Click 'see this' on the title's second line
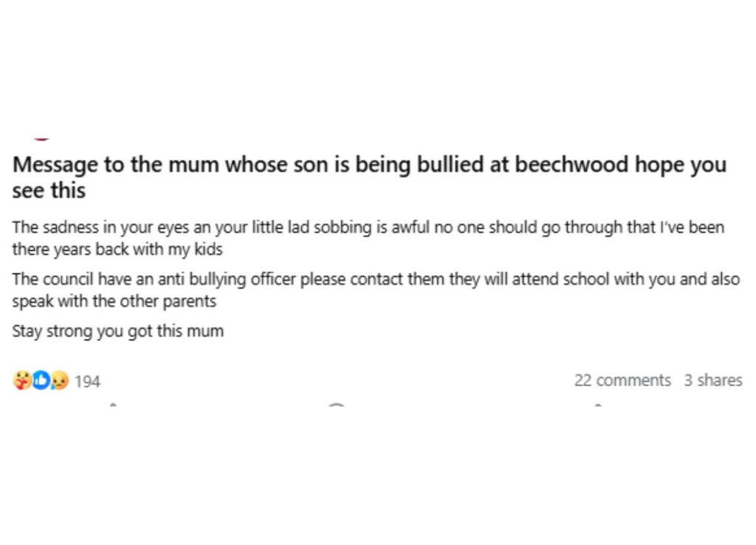 pos(49,191)
